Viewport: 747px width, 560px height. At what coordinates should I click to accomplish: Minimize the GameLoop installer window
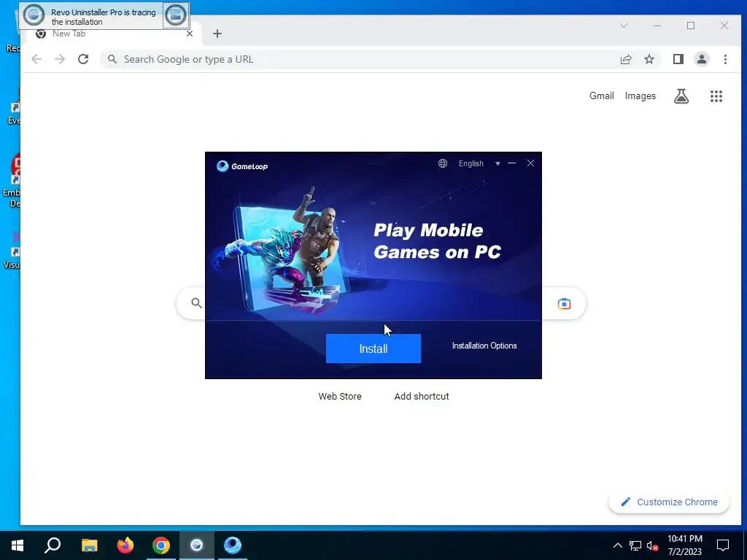pyautogui.click(x=511, y=163)
